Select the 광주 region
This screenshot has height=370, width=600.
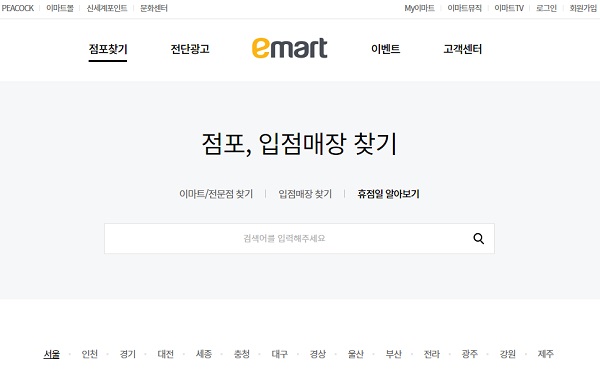470,354
